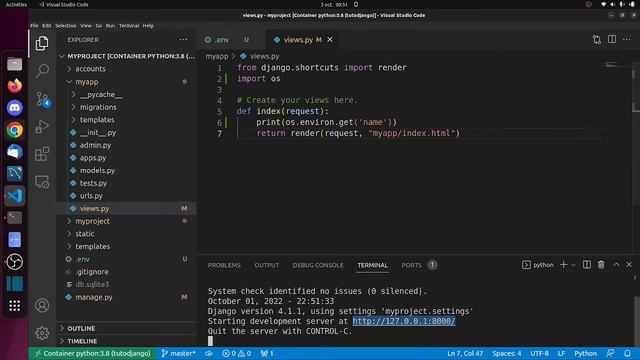Open urls.py in the explorer
Viewport: 640px width, 360px height.
tap(127, 196)
